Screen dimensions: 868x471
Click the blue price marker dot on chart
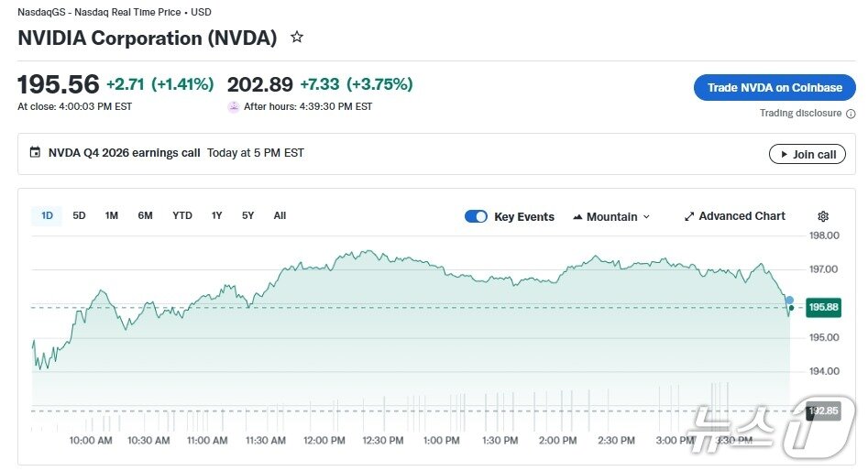click(x=789, y=300)
